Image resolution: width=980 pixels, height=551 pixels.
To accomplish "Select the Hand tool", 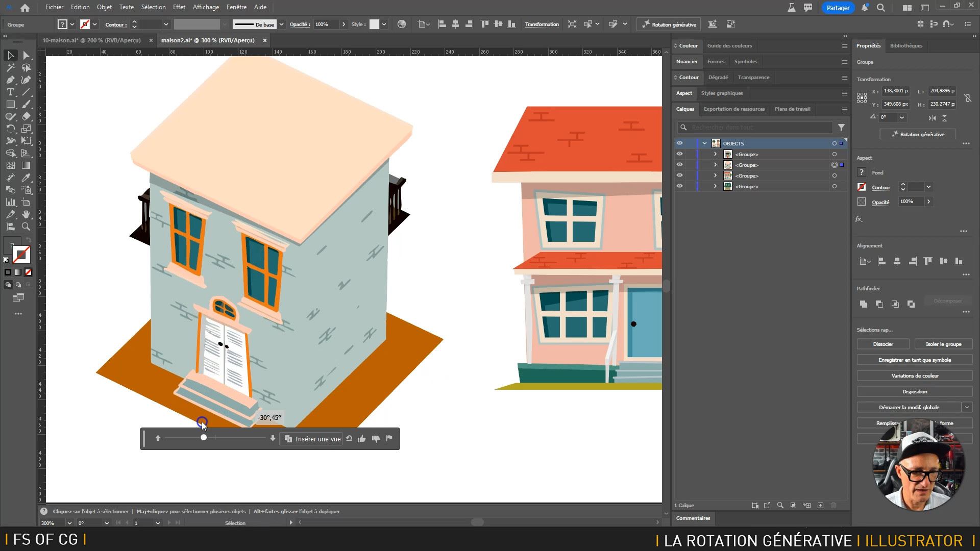I will [26, 214].
